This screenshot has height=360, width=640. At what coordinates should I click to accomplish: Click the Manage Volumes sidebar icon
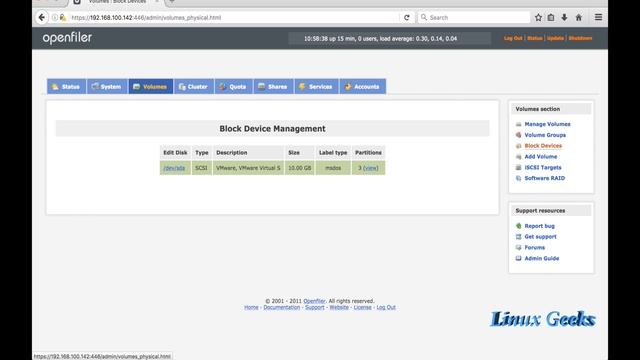(x=518, y=124)
